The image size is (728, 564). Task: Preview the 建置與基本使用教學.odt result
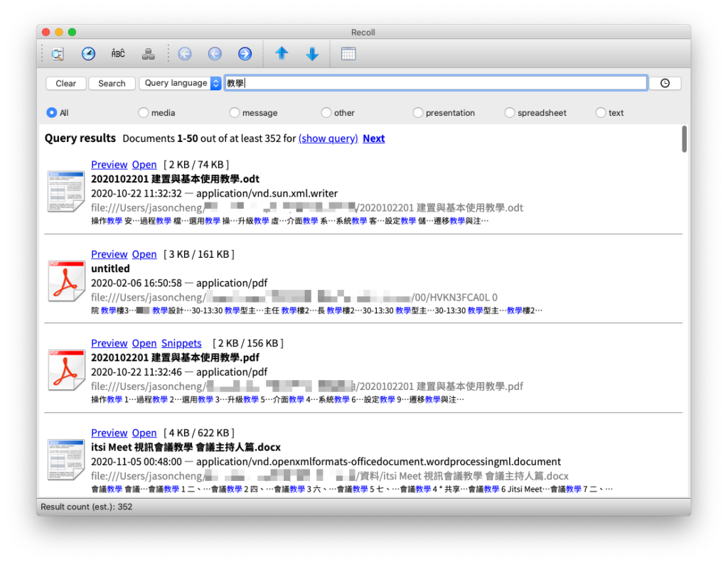tap(109, 165)
